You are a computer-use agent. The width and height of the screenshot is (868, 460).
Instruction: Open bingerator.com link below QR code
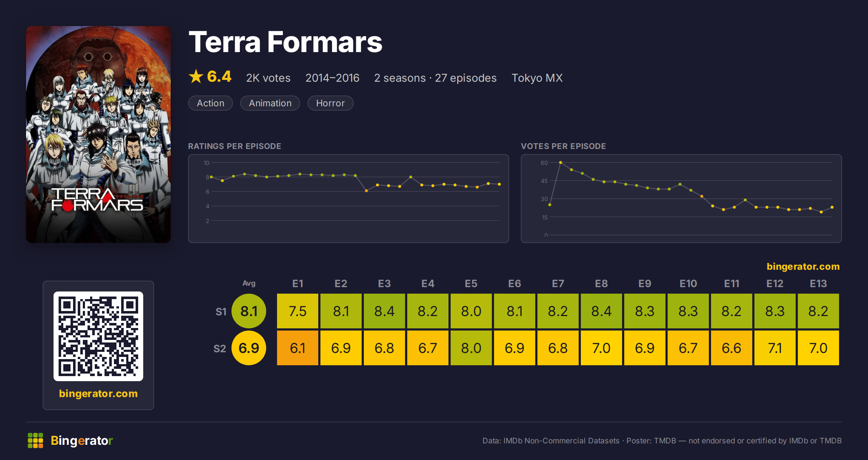click(98, 393)
